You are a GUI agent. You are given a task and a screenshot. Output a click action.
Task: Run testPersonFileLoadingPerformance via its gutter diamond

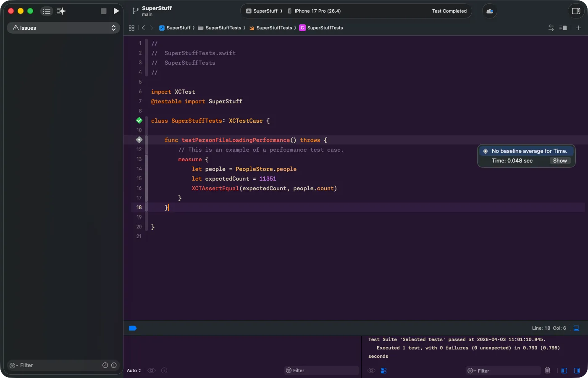139,139
